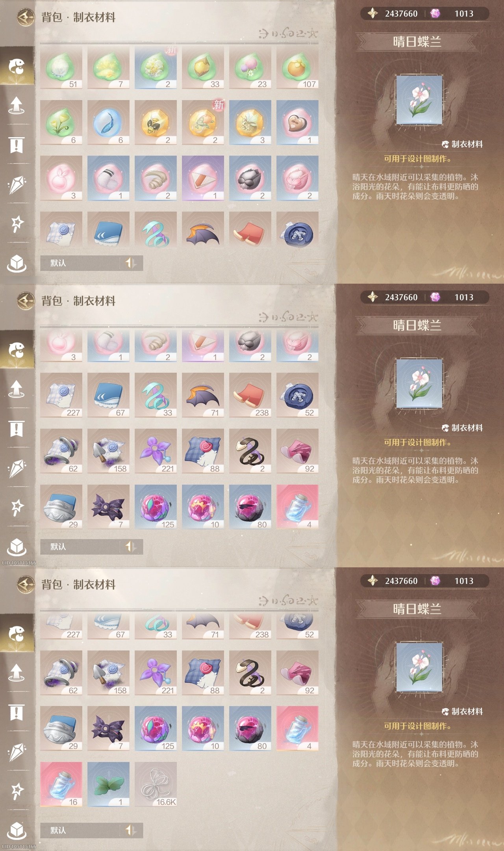Select the white fluffy flower item with count 51
Image resolution: width=504 pixels, height=851 pixels.
tap(61, 67)
